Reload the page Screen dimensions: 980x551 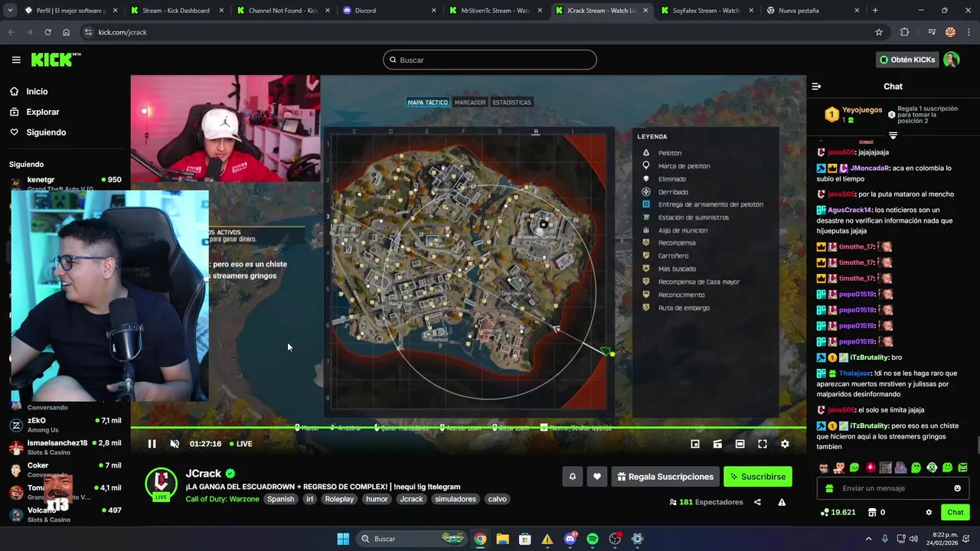[x=47, y=32]
